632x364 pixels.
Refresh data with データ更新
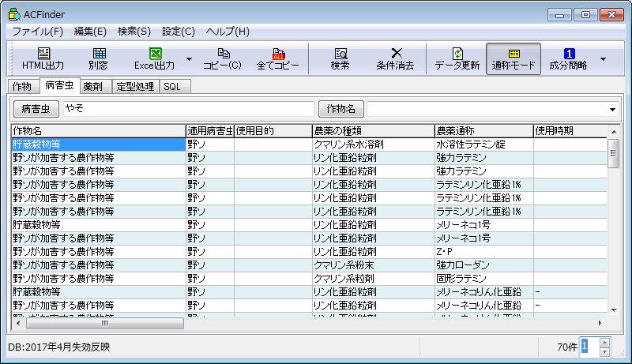pos(457,58)
